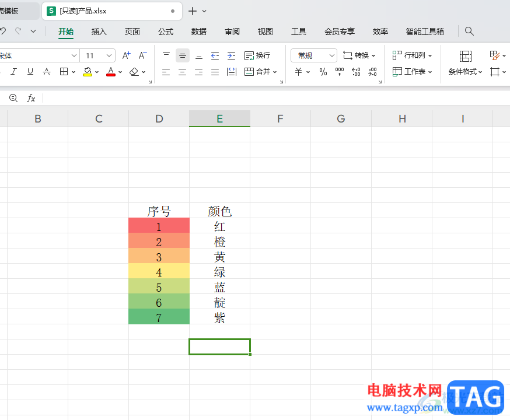
Task: Click the redo arrow icon
Action: (18, 31)
